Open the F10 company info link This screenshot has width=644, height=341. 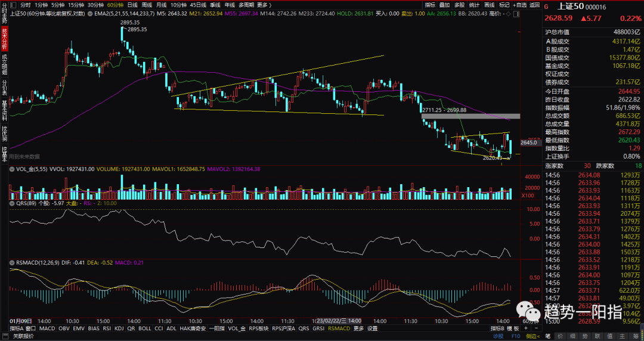516,336
